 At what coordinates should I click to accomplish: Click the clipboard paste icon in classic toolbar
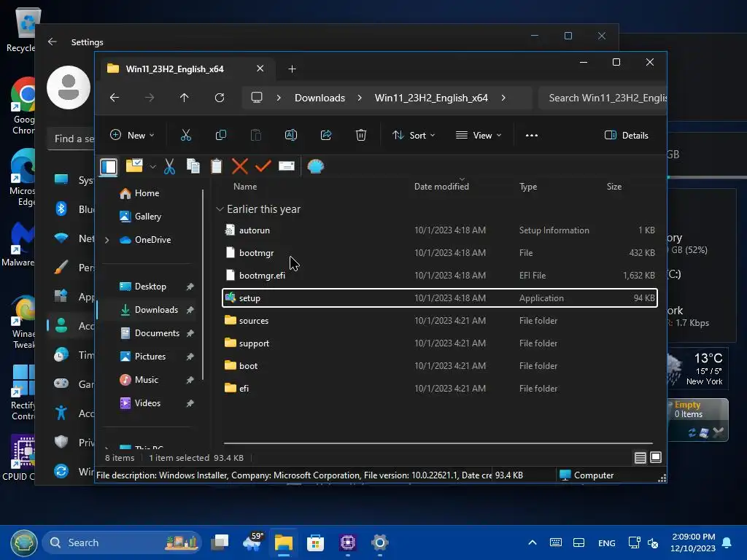pyautogui.click(x=216, y=166)
